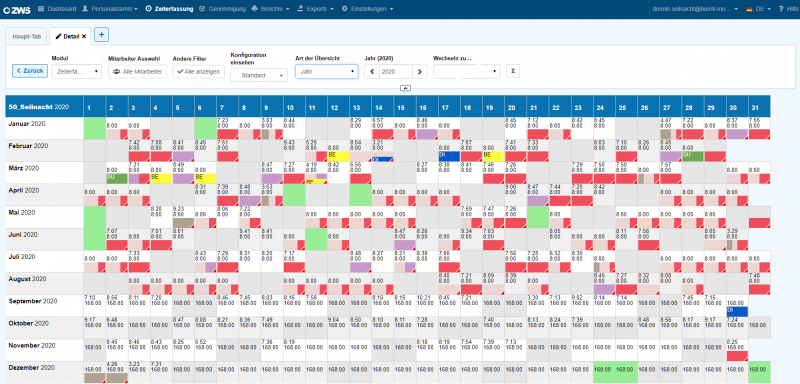Image resolution: width=800 pixels, height=384 pixels.
Task: Click the day 15 column header
Action: pyautogui.click(x=405, y=107)
